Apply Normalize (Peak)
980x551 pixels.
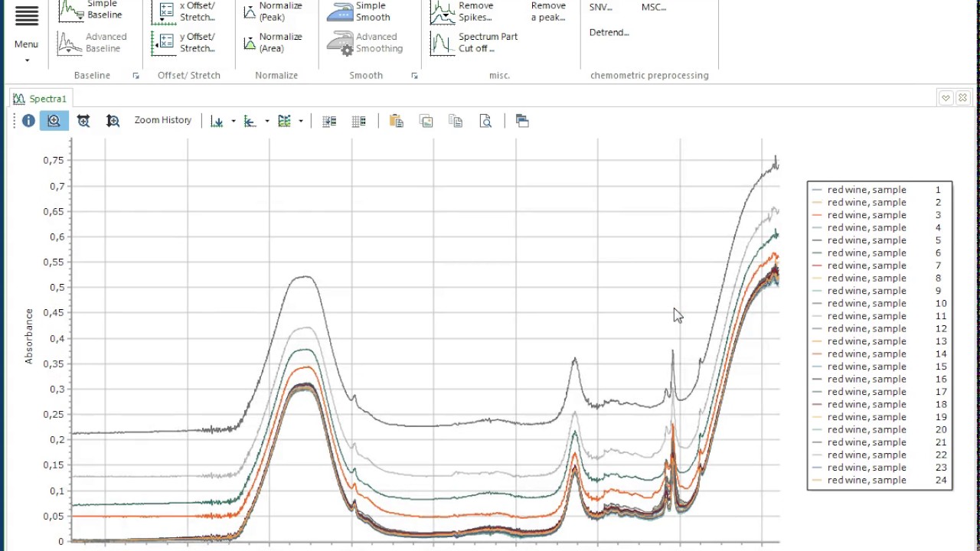(273, 11)
